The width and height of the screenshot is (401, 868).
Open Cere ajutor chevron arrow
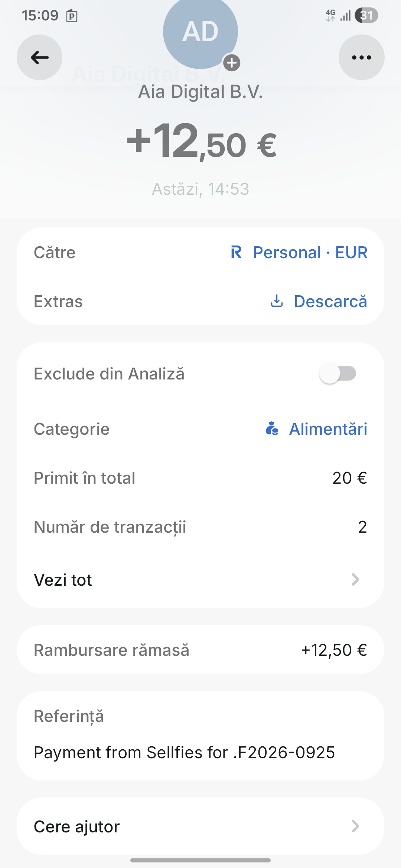(x=355, y=826)
